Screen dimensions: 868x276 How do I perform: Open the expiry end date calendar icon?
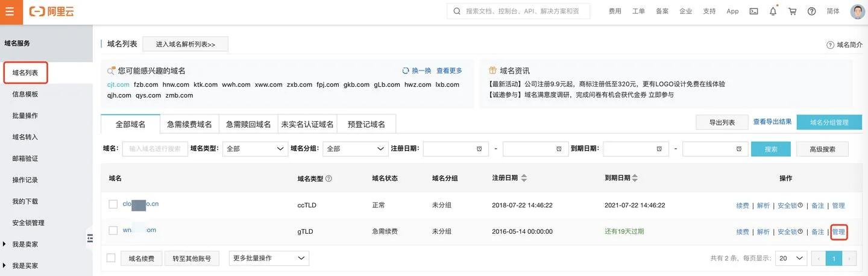(738, 149)
